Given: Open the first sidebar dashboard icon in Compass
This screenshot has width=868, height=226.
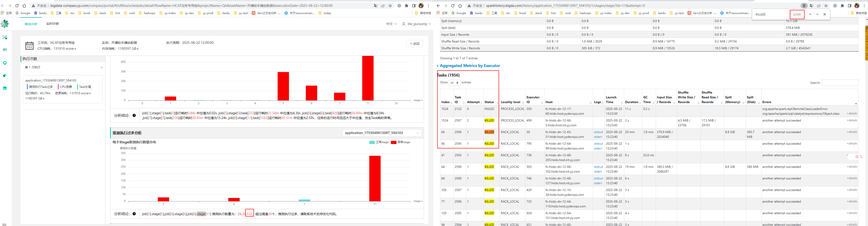Looking at the screenshot, I should [5, 37].
